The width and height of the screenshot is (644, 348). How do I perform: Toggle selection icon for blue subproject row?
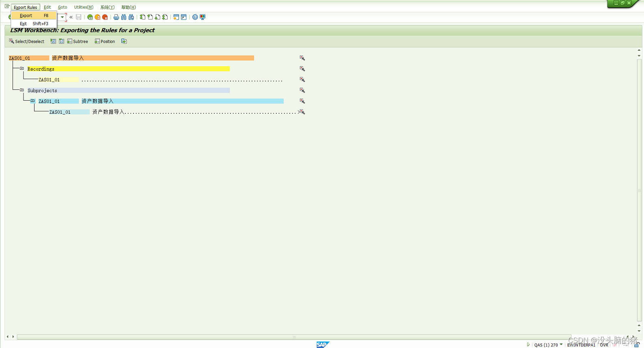click(x=302, y=101)
